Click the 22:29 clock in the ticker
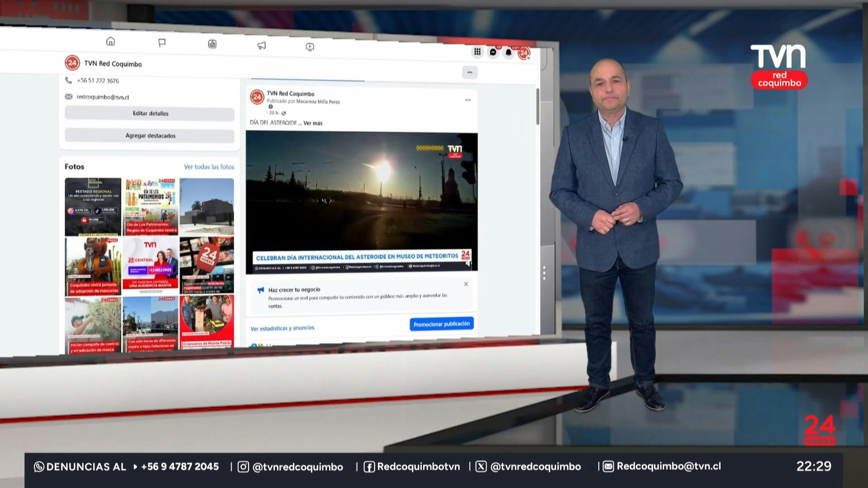868x488 pixels. 814,466
